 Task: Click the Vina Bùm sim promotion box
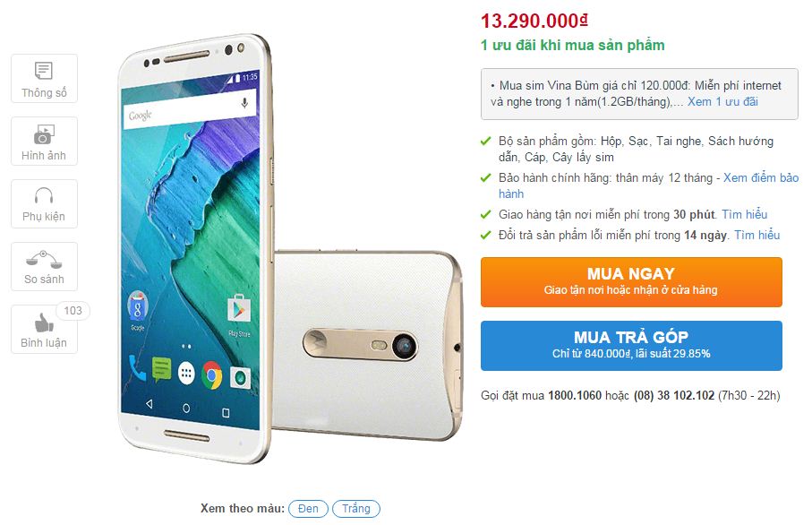(639, 94)
